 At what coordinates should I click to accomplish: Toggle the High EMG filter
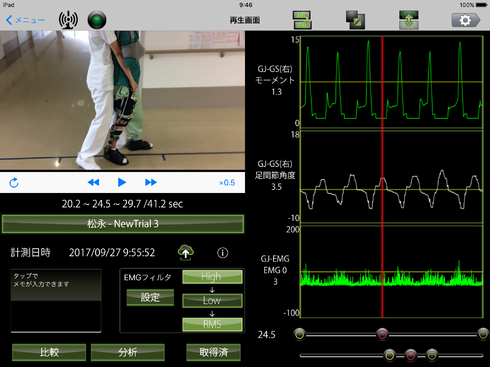(212, 277)
